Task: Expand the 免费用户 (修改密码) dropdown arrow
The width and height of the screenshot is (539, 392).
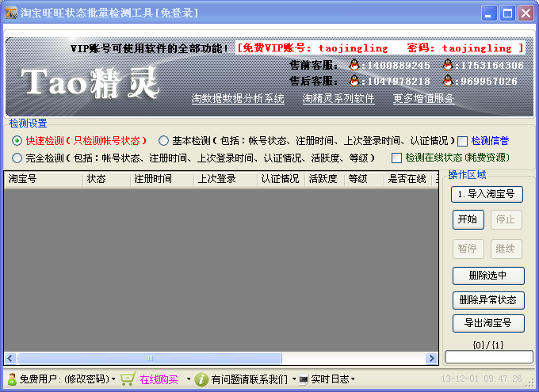Action: pyautogui.click(x=113, y=379)
